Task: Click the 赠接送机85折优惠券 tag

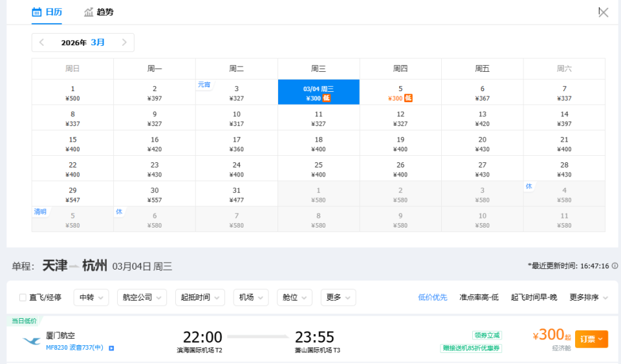Action: coord(471,348)
